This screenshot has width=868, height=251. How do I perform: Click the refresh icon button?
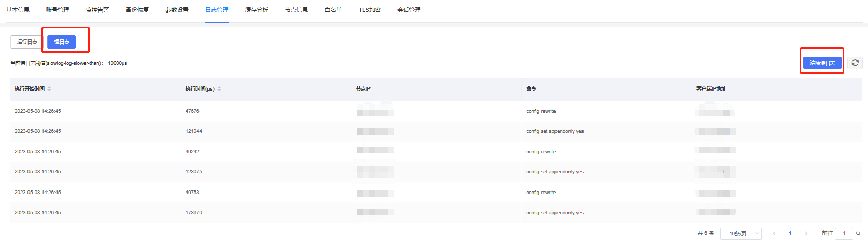coord(855,63)
